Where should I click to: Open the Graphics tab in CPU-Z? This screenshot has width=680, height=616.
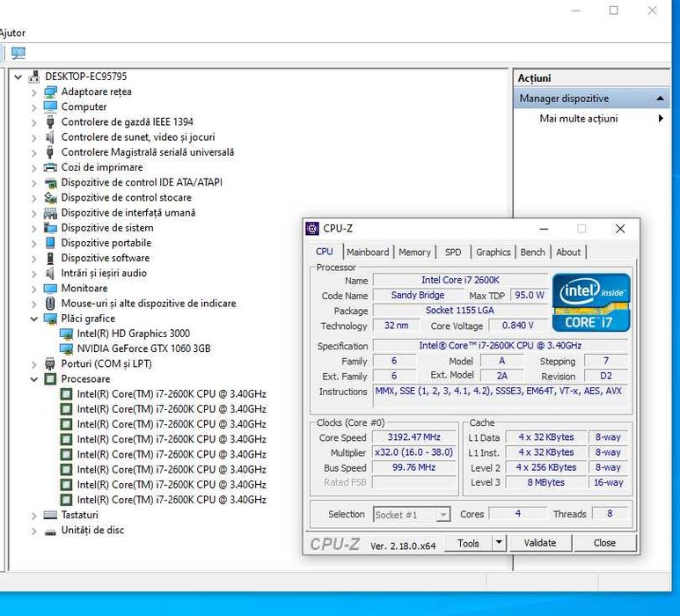pyautogui.click(x=494, y=252)
